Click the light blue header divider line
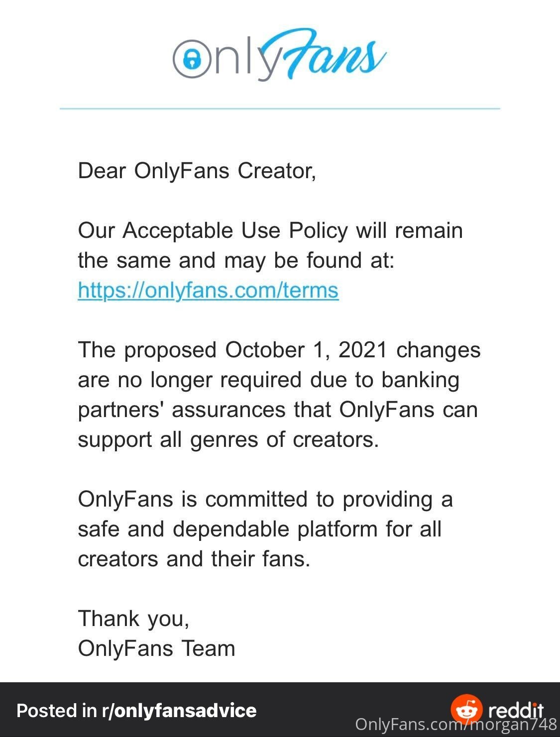 (x=280, y=108)
